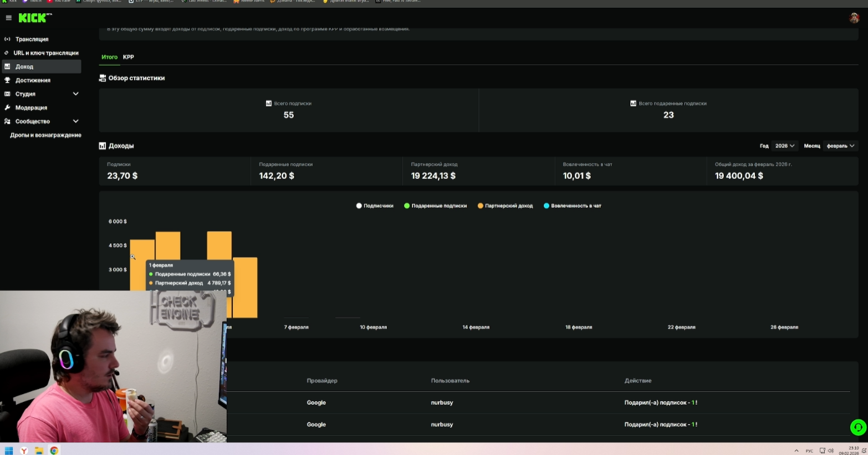Viewport: 868px width, 455px height.
Task: Toggle the Подаренные подписки series in the legend
Action: [435, 206]
